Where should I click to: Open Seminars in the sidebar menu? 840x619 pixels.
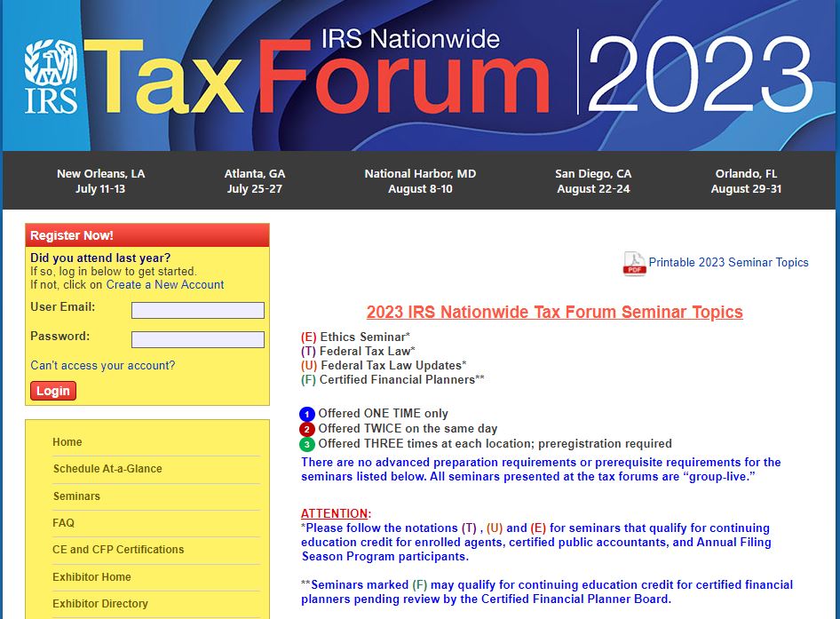pyautogui.click(x=76, y=496)
